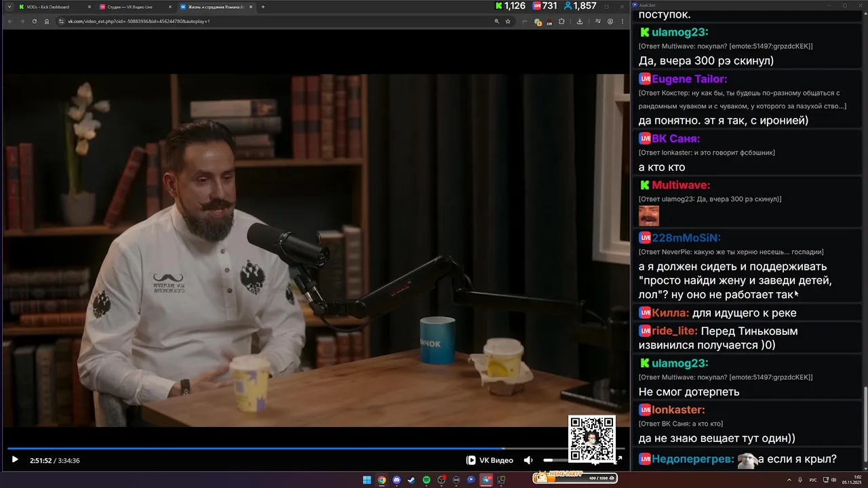Click username Недоперегрев in chat
The width and height of the screenshot is (868, 488).
[694, 459]
